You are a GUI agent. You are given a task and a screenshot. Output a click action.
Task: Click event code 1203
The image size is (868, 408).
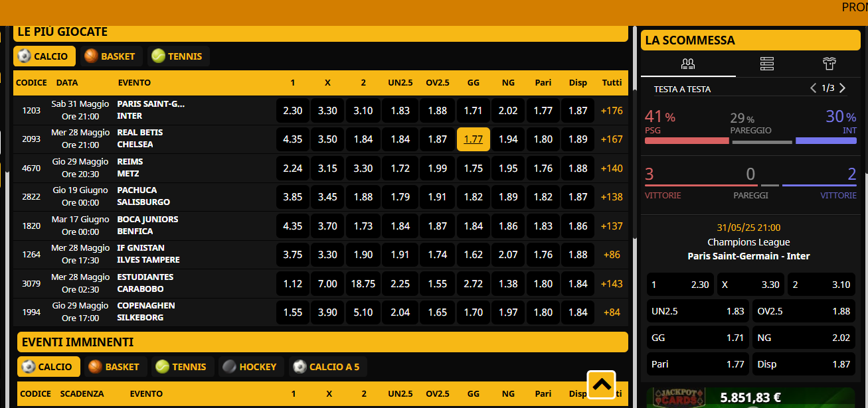(31, 111)
